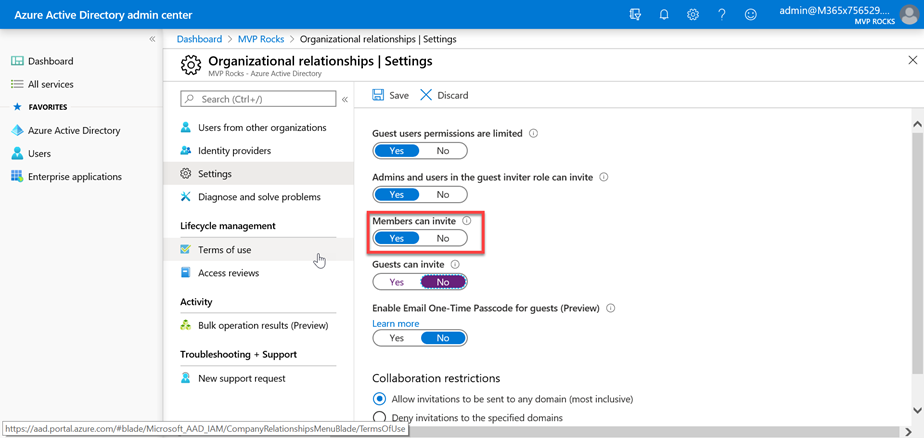Screen dimensions: 924x438
Task: Click the FAVORITES label in sidebar
Action: pos(48,107)
